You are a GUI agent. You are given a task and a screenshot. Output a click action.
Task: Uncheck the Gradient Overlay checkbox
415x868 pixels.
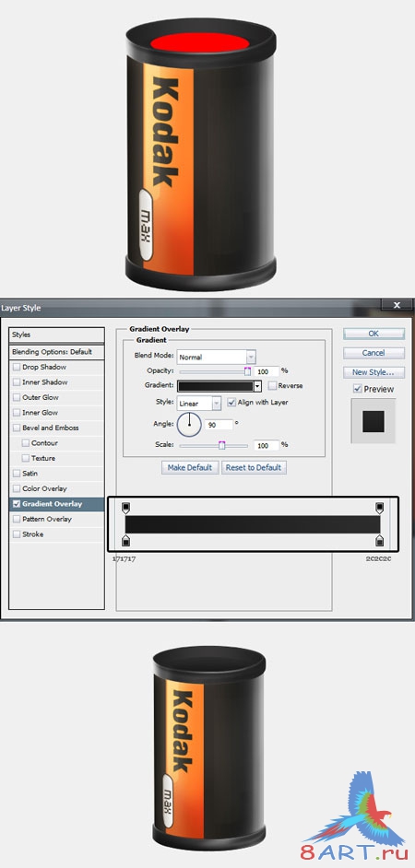coord(16,504)
